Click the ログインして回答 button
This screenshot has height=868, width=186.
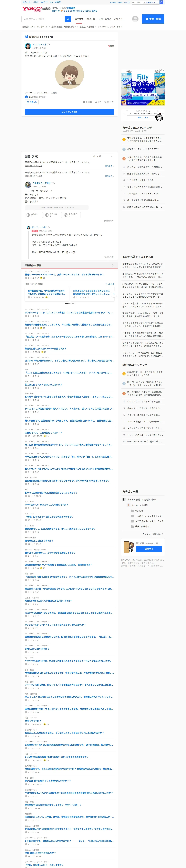pos(70,112)
